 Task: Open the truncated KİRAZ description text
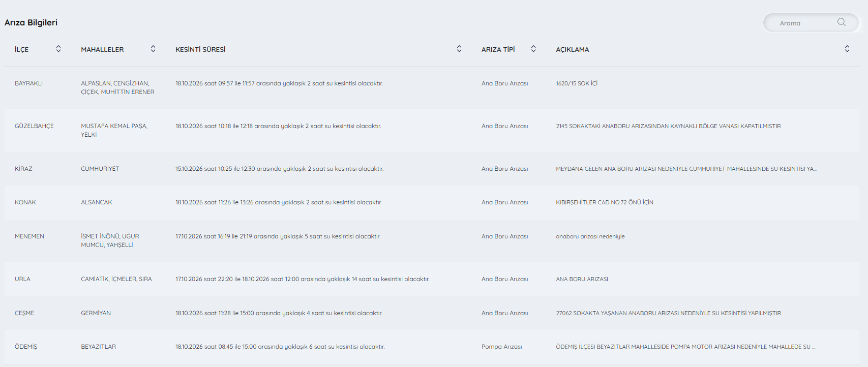[686, 169]
